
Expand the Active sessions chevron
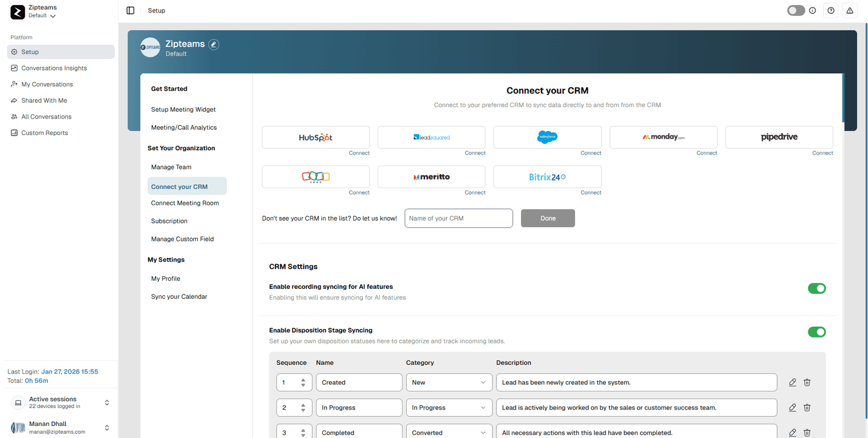pyautogui.click(x=107, y=403)
